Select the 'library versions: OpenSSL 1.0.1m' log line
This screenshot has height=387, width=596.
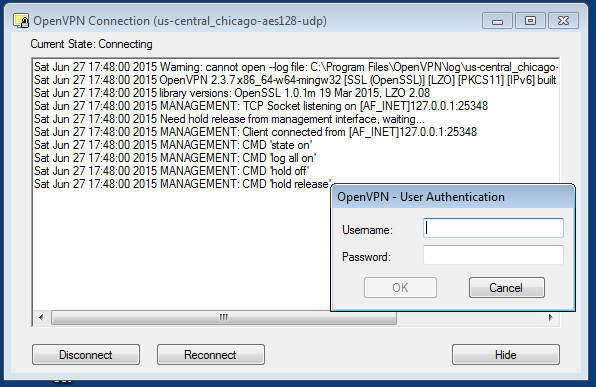[x=232, y=93]
